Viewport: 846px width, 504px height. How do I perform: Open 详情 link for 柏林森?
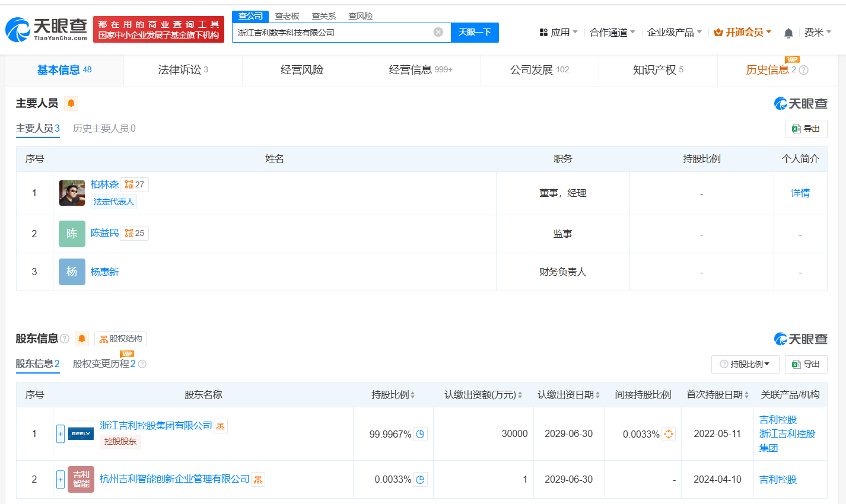coord(800,193)
